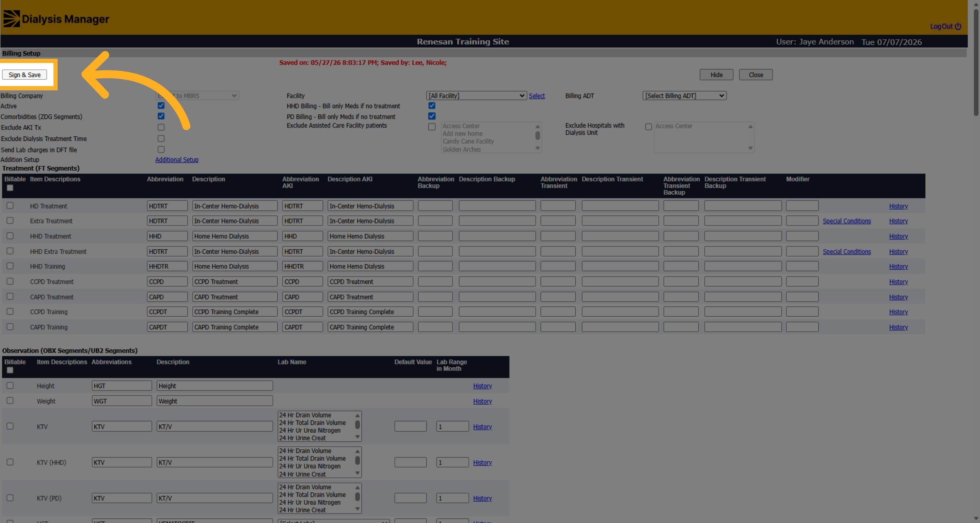Screen dimensions: 980x523
Task: Click the Sign & Save button
Action: tap(24, 75)
